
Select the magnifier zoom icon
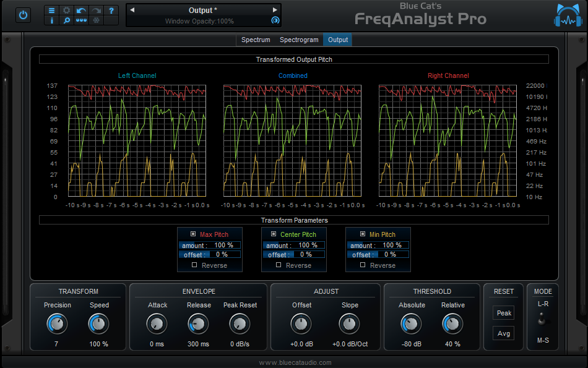tap(67, 20)
